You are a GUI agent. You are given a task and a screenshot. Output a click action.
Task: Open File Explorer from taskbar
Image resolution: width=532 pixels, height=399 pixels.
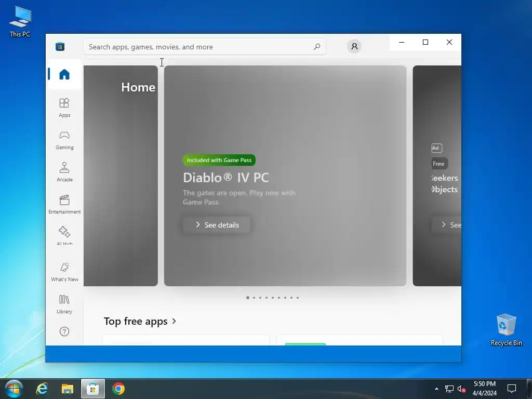click(67, 389)
